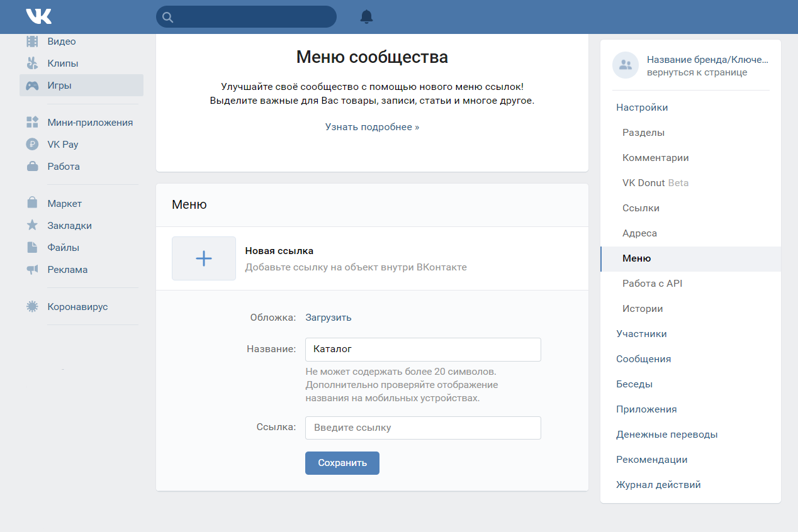Screen dimensions: 798x532
Task: Select the Меню tab in right panel
Action: [x=690, y=258]
